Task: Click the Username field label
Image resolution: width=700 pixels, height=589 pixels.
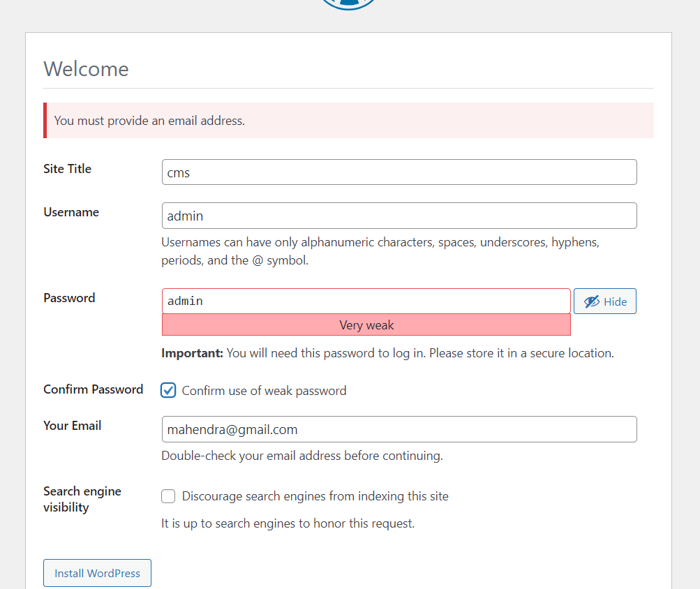Action: coord(71,212)
